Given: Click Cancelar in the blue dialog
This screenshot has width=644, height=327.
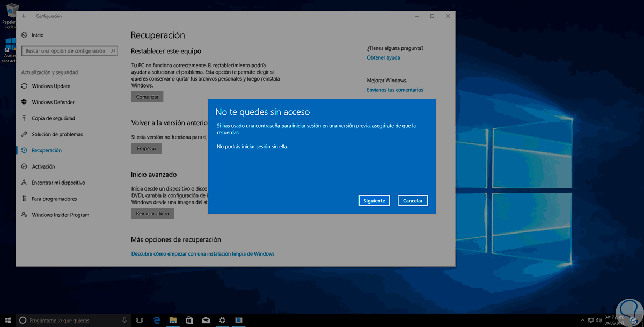Looking at the screenshot, I should pos(413,201).
